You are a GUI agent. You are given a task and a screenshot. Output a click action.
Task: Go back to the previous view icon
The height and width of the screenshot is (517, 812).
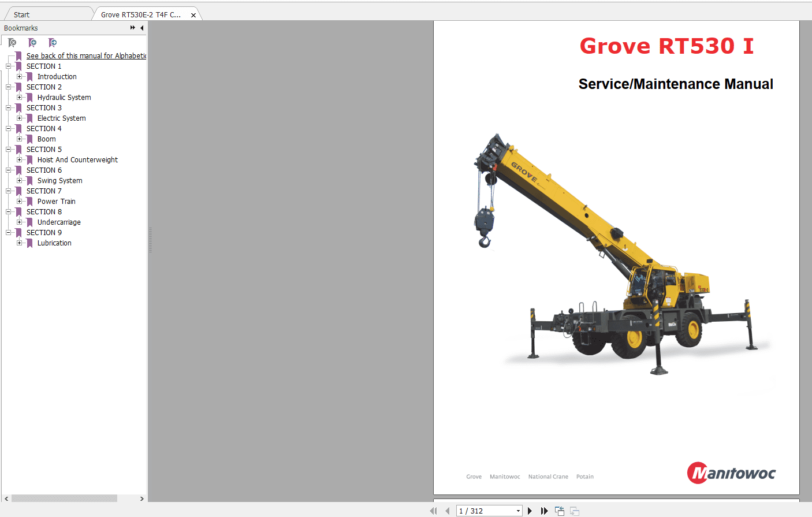click(x=559, y=511)
